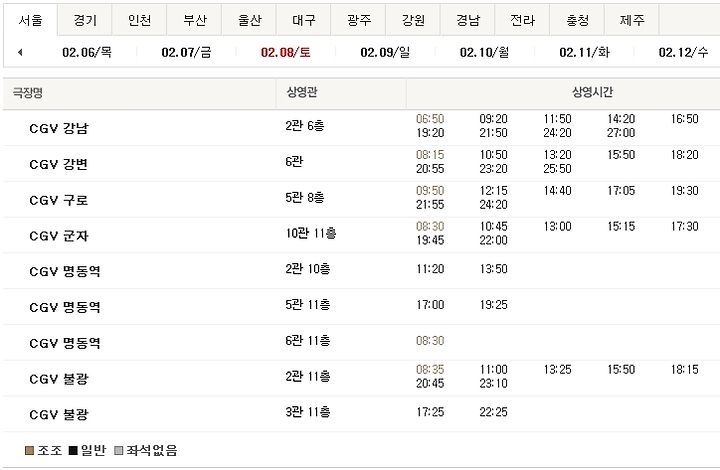Open the CGV 강변 theater link
This screenshot has width=720, height=470.
[x=58, y=164]
